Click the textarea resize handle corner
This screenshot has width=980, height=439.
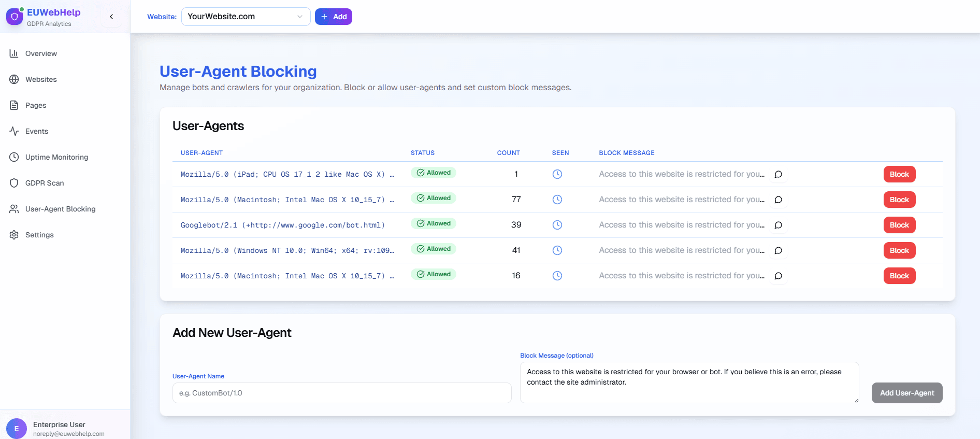click(856, 400)
